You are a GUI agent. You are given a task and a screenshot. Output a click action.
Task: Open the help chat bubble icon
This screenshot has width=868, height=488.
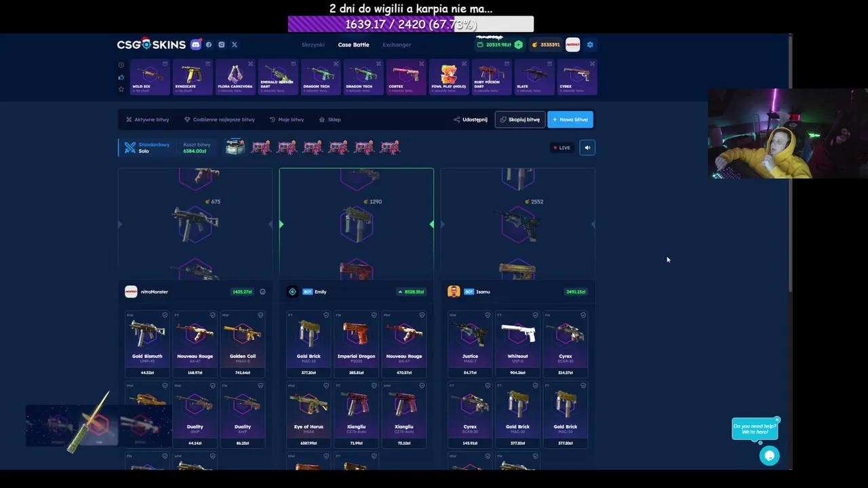click(x=769, y=455)
